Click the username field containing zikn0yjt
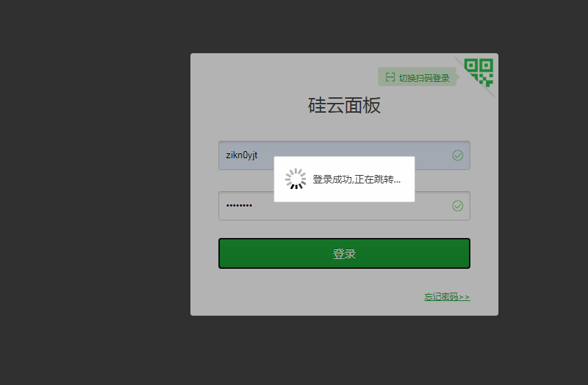Image resolution: width=588 pixels, height=385 pixels. point(344,155)
